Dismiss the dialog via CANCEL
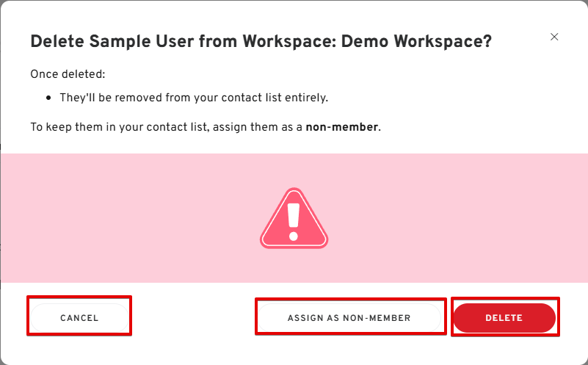 click(79, 318)
